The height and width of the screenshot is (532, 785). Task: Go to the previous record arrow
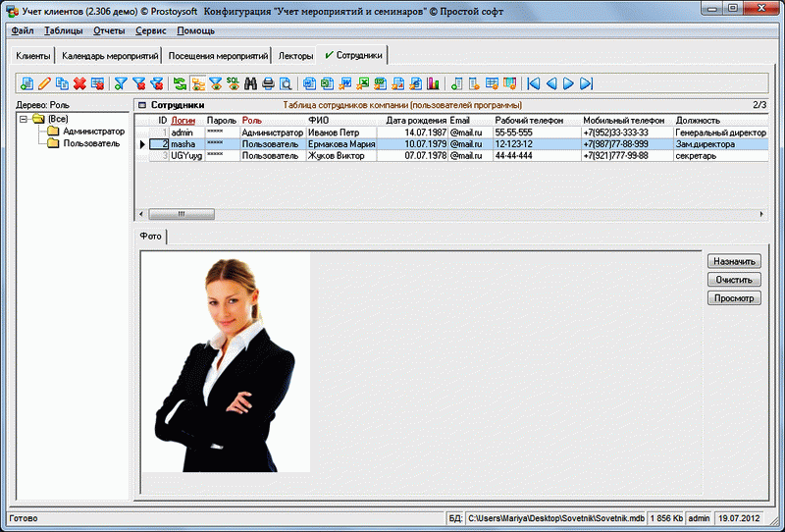551,83
